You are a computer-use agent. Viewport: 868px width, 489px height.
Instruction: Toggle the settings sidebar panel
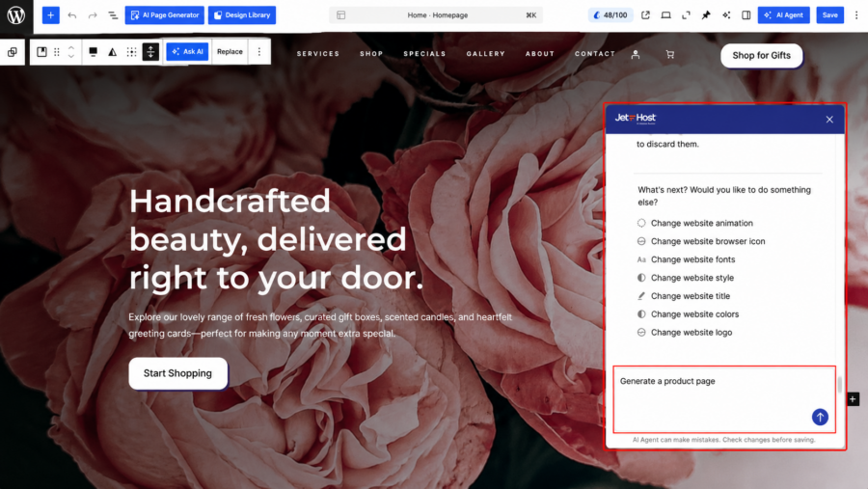point(746,15)
